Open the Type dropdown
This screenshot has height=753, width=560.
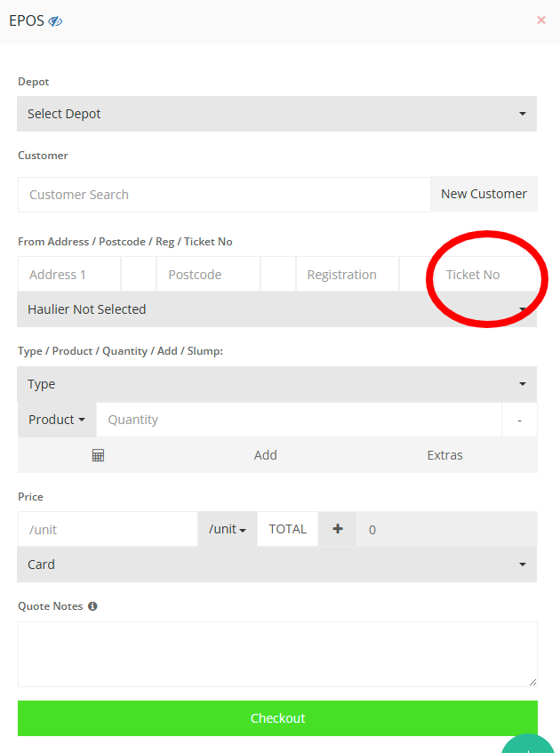click(x=276, y=384)
